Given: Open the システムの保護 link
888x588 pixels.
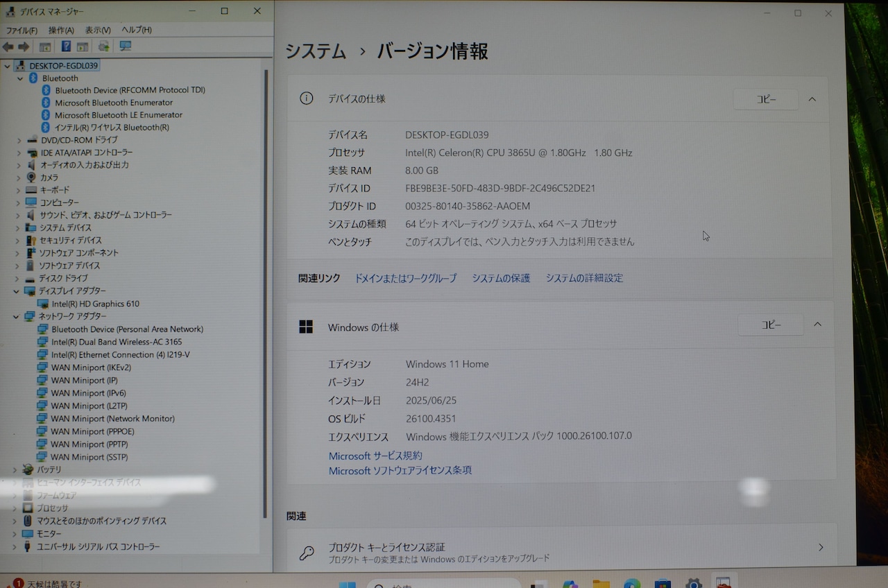Looking at the screenshot, I should [501, 278].
